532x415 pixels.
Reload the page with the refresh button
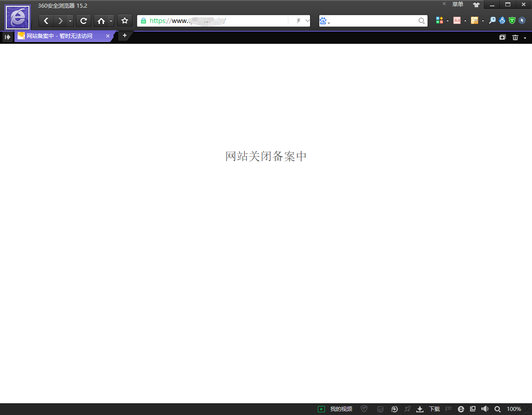[x=84, y=21]
